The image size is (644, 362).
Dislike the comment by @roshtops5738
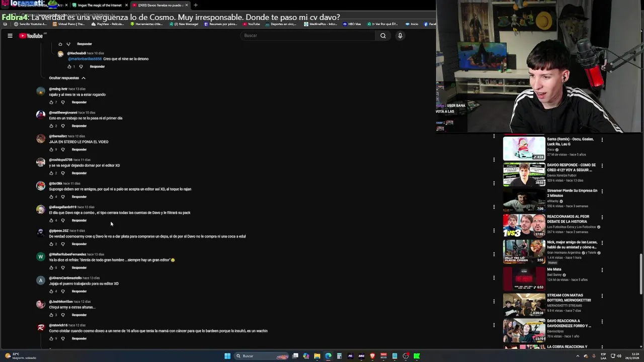62,173
